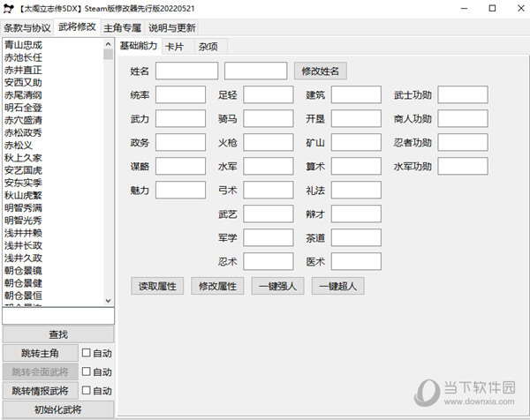Click the 礼法 input field
Image resolution: width=530 pixels, height=420 pixels.
pos(356,190)
